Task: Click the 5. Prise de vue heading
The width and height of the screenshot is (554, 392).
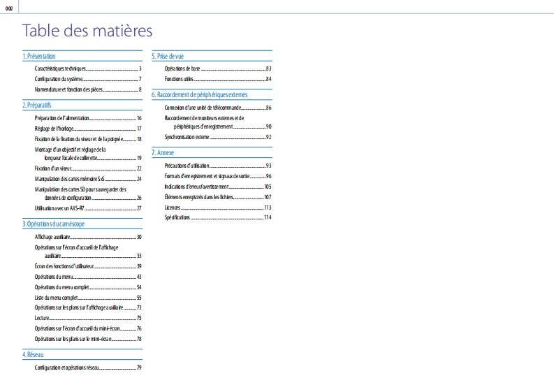Action: coord(170,56)
